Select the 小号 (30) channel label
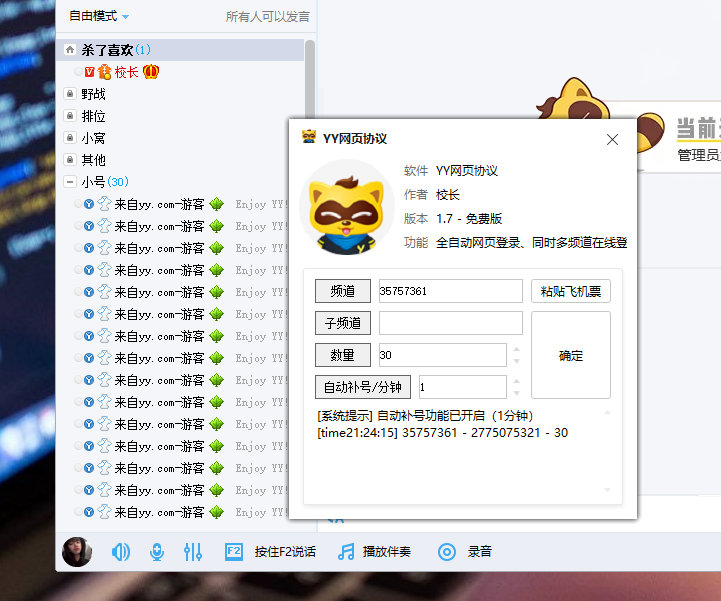Viewport: 721px width, 601px height. [105, 182]
